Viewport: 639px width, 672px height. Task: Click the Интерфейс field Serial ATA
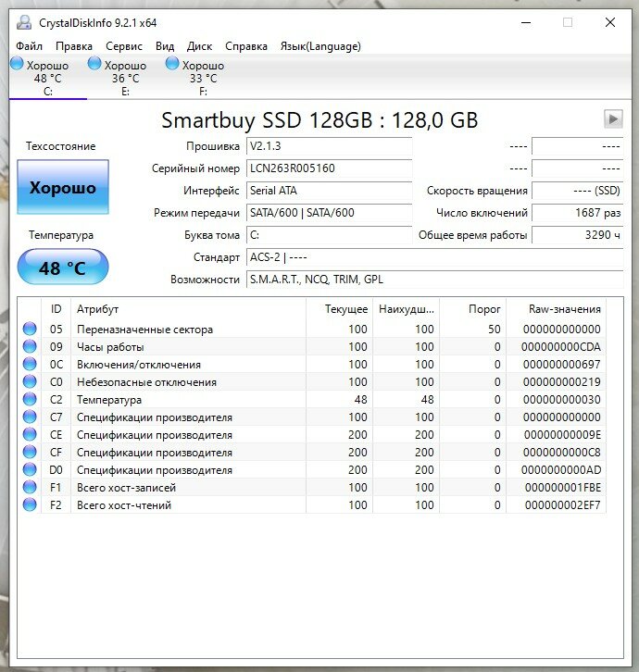[x=329, y=191]
